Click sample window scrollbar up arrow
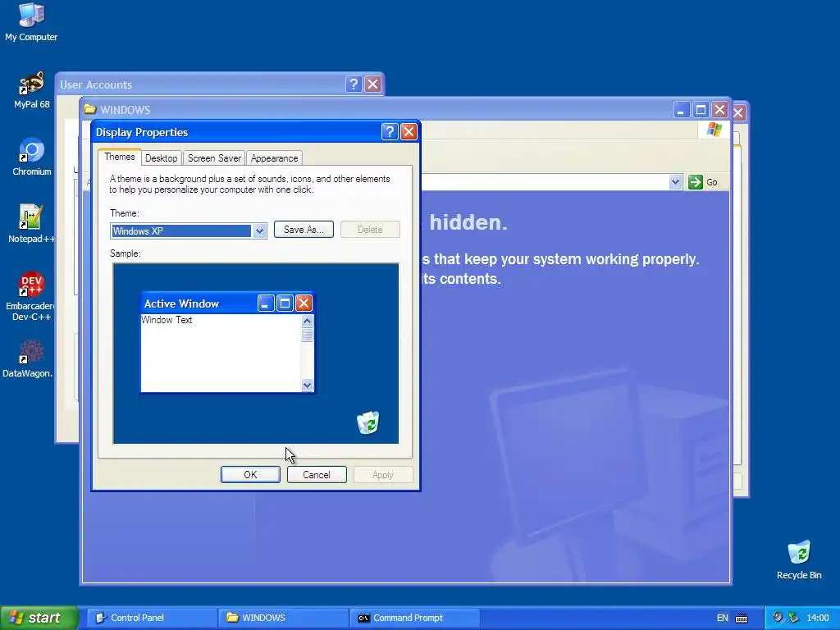This screenshot has width=840, height=630. pos(307,321)
